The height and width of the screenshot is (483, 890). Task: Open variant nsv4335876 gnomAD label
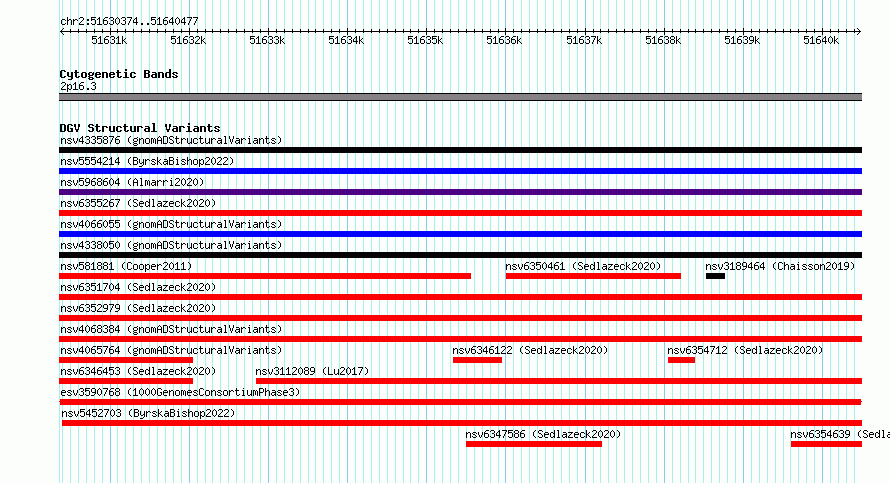pyautogui.click(x=171, y=140)
